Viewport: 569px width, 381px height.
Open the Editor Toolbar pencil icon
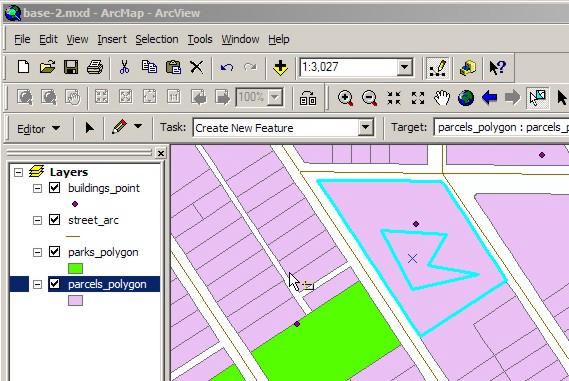tap(437, 68)
